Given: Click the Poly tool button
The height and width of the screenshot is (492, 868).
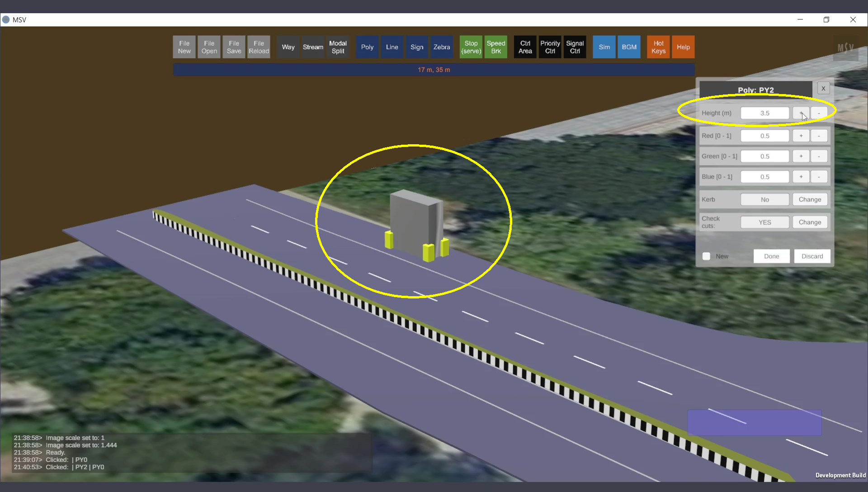Looking at the screenshot, I should tap(367, 47).
